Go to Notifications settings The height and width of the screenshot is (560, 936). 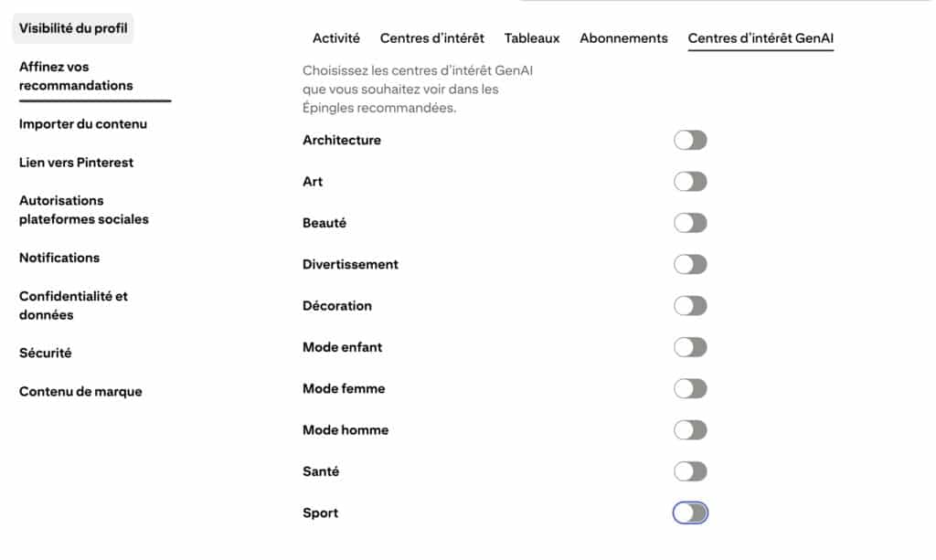pos(59,258)
